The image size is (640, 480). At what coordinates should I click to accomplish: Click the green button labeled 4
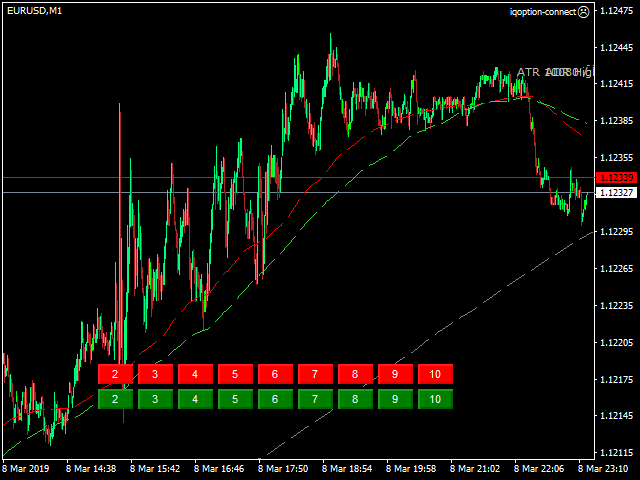pos(195,399)
